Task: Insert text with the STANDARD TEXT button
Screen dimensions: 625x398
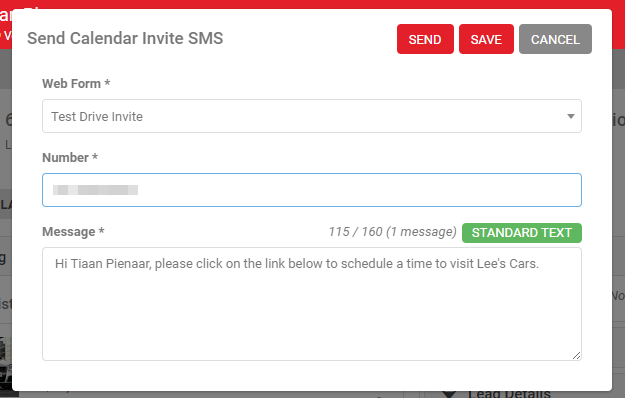Action: click(522, 233)
